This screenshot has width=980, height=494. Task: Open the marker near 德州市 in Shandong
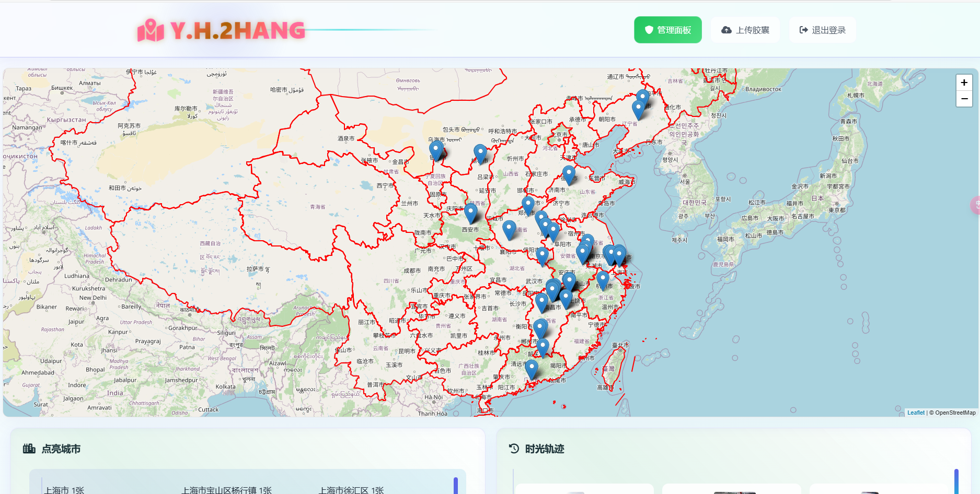pos(569,174)
